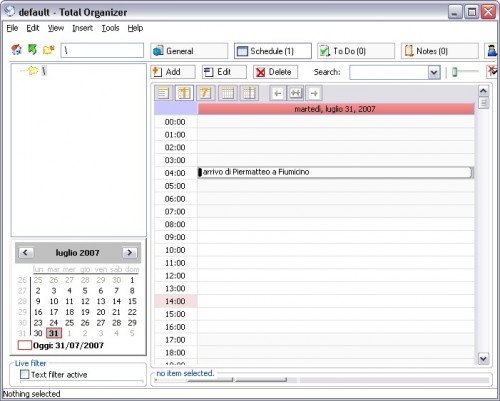Open the Notes (0) tab

[x=439, y=51]
